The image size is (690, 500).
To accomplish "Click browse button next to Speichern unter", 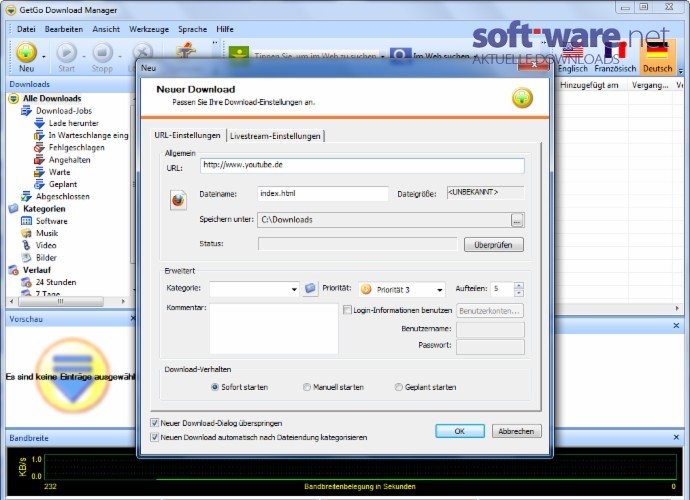I will click(x=517, y=220).
